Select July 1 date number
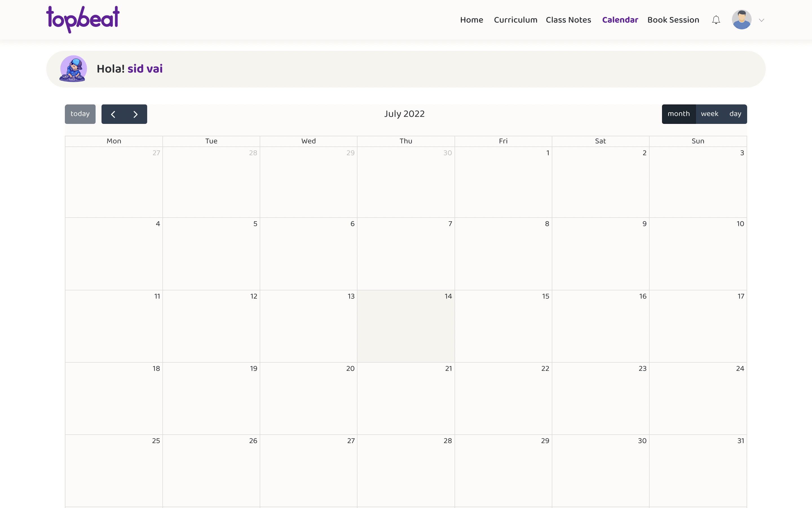 pyautogui.click(x=548, y=153)
